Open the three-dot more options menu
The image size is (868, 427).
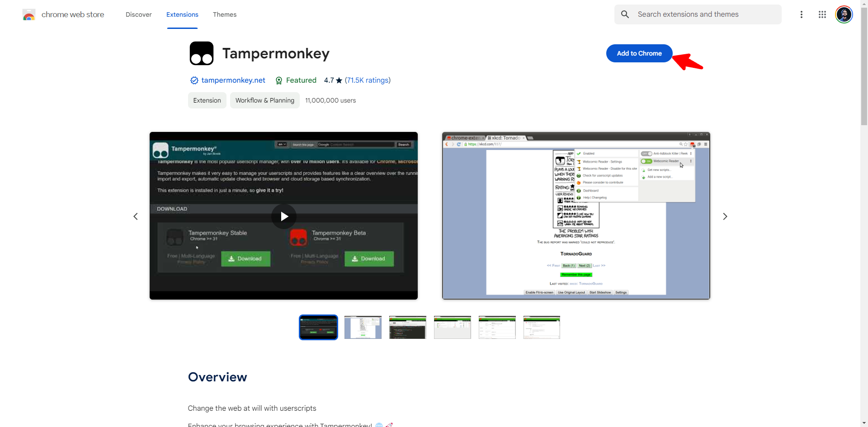(x=801, y=14)
